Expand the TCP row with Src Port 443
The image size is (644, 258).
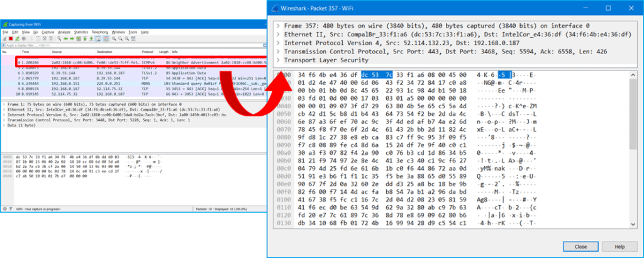point(278,52)
